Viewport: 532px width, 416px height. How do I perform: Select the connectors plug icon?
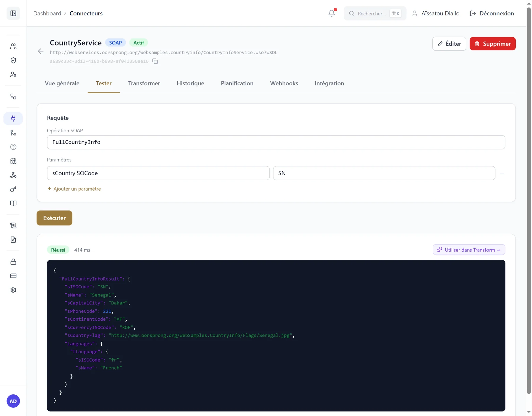point(13,119)
